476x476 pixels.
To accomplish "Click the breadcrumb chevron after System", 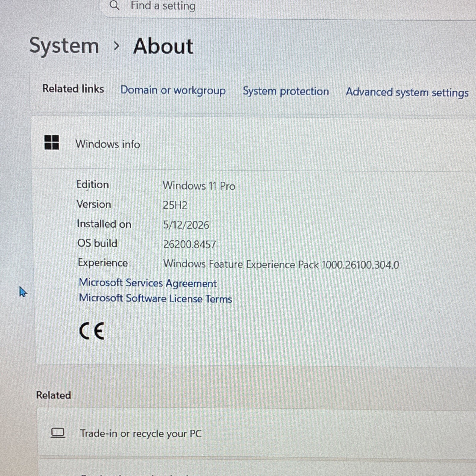I will (x=117, y=46).
